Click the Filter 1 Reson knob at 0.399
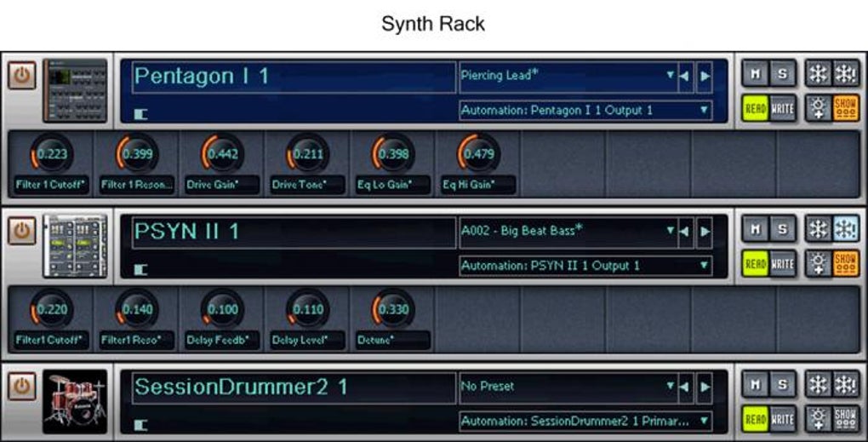The width and height of the screenshot is (868, 442). click(137, 154)
